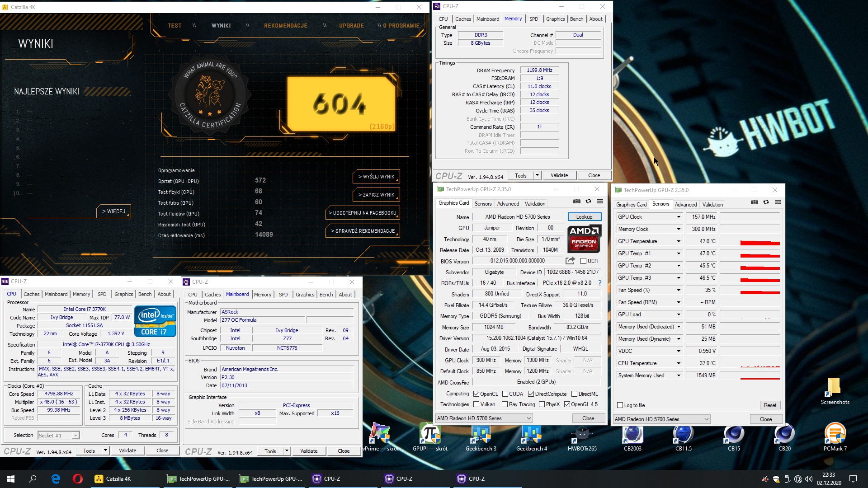The width and height of the screenshot is (868, 488).
Task: Open hamburger menu in GPU-Z Graphics Card window
Action: 600,202
